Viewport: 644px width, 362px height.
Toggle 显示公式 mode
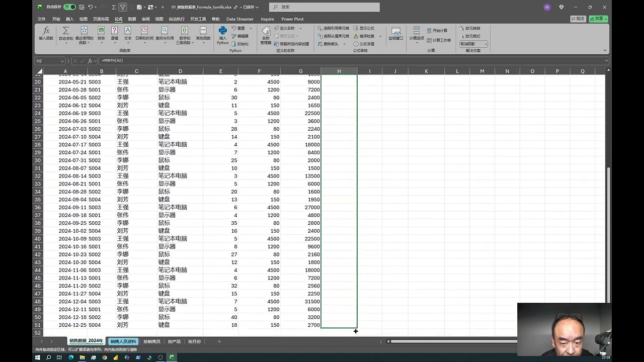coord(364,28)
